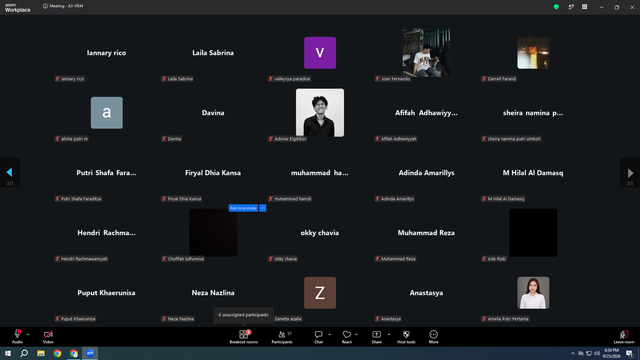Select Darrell Farand profile picture
The image size is (640, 360).
tap(533, 53)
